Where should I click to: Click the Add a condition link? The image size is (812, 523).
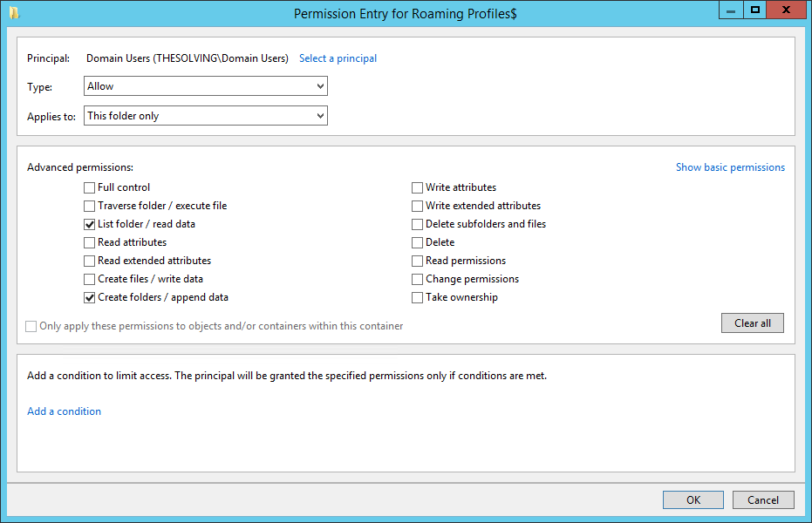[65, 411]
